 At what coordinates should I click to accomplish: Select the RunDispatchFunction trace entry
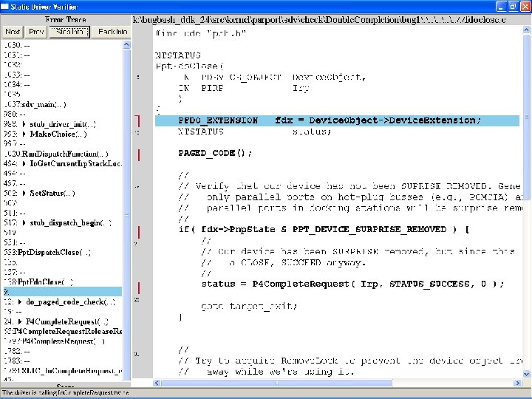pos(56,154)
